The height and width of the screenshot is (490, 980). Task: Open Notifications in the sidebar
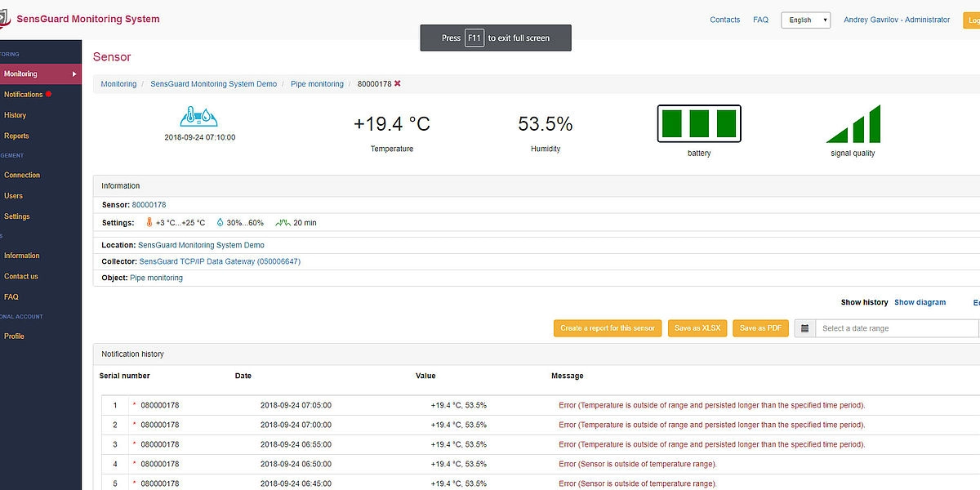pyautogui.click(x=23, y=95)
